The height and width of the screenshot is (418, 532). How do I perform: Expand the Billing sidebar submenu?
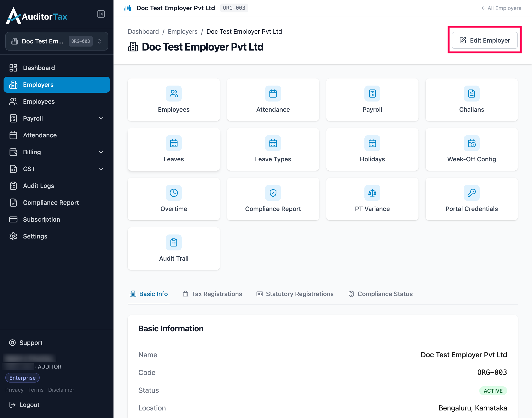pyautogui.click(x=101, y=152)
